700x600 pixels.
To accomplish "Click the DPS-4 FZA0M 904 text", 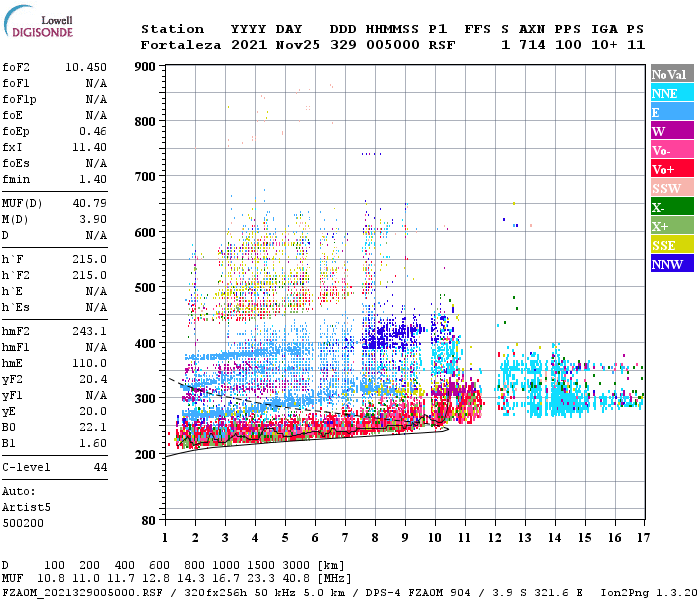I will click(418, 593).
